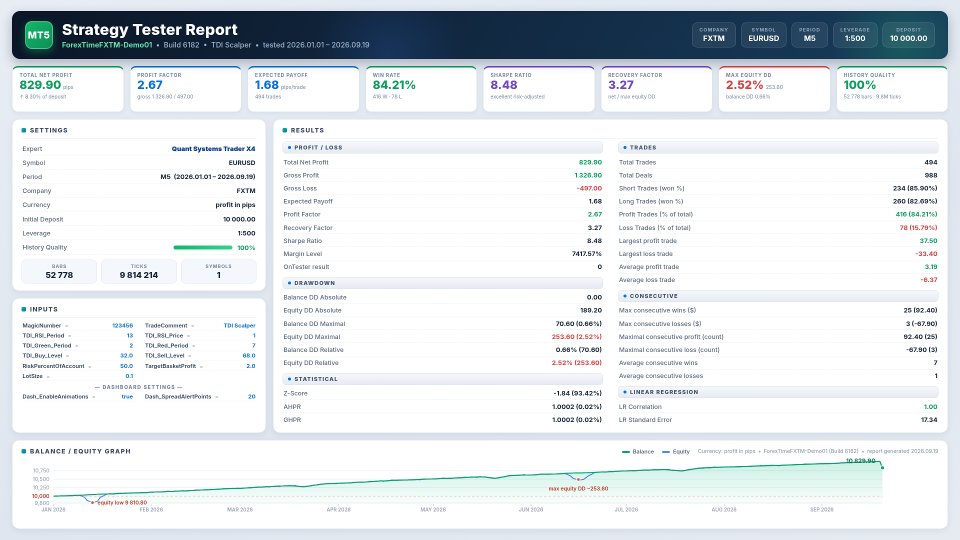The height and width of the screenshot is (540, 960).
Task: Click the Bars 52 778 tile
Action: tap(59, 271)
